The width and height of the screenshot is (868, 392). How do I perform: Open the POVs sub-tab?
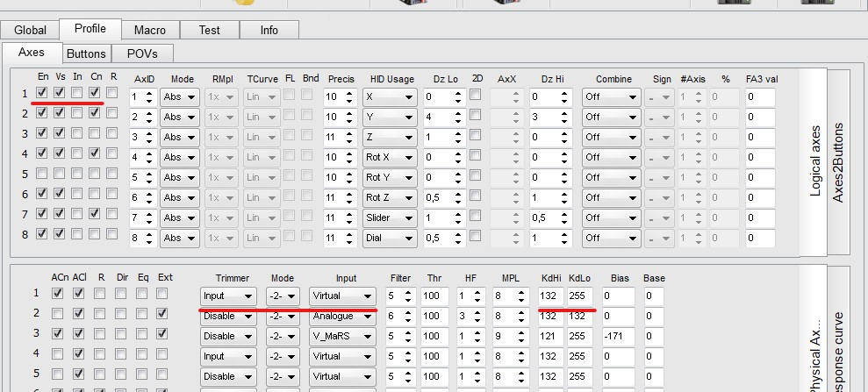tap(142, 53)
